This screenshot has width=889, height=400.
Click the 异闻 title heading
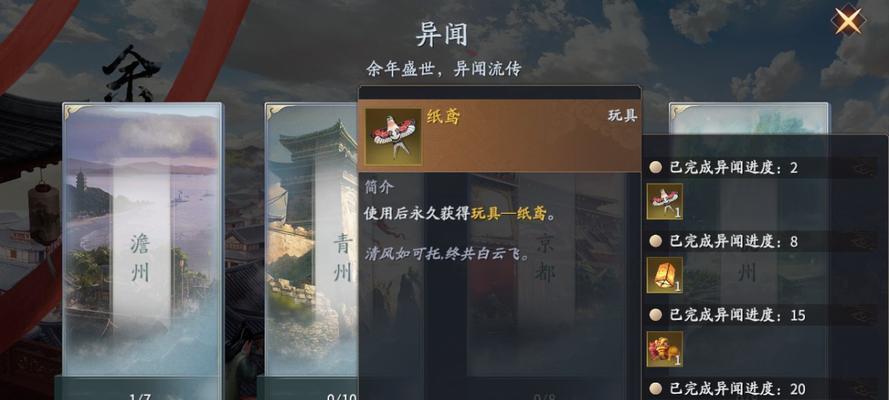click(x=442, y=35)
